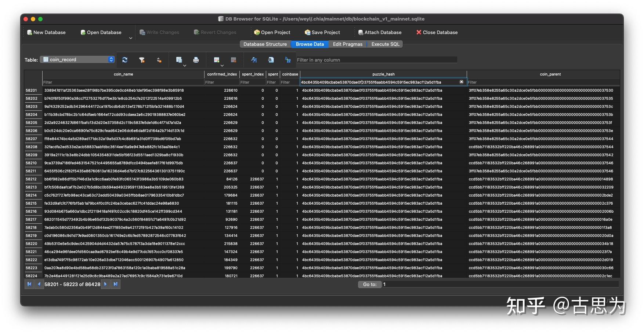Switch to the Execute SQL tab
Viewport: 644px width, 333px height.
385,44
